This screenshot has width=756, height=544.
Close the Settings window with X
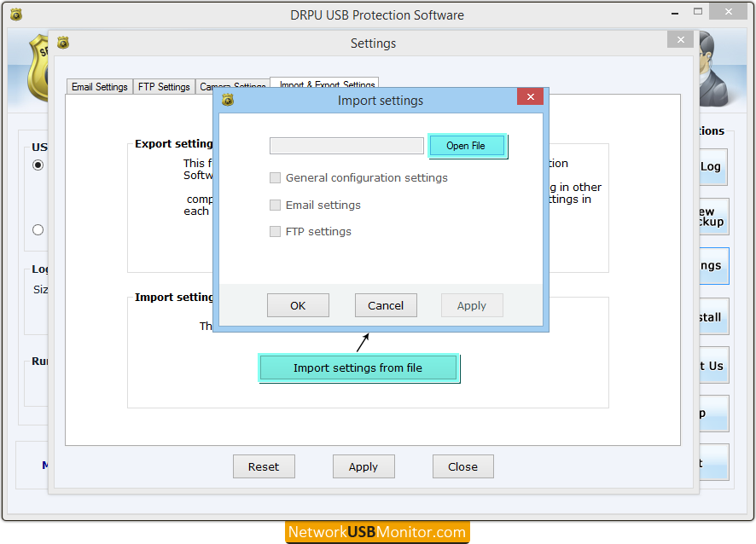pos(680,39)
